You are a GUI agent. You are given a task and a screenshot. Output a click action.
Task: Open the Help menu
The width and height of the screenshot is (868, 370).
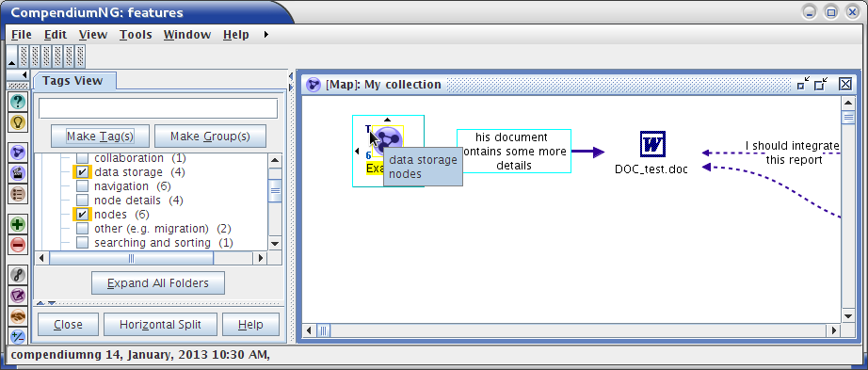tap(236, 34)
